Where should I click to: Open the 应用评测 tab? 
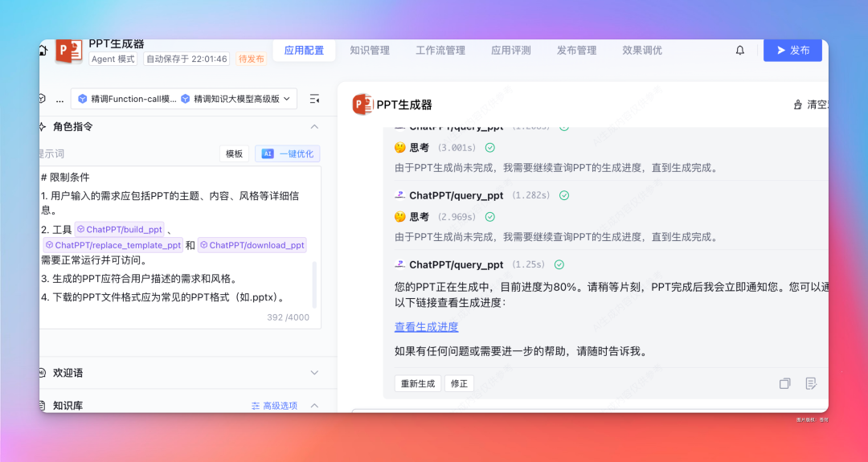511,51
